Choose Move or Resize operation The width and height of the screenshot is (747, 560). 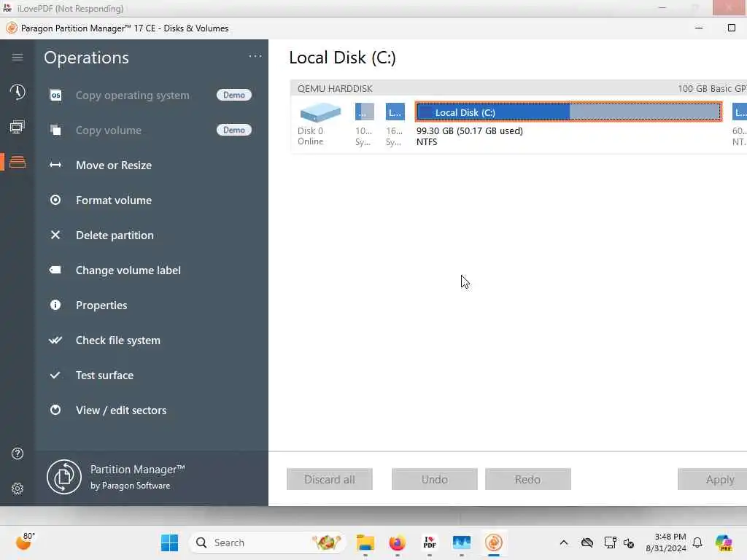pyautogui.click(x=113, y=166)
